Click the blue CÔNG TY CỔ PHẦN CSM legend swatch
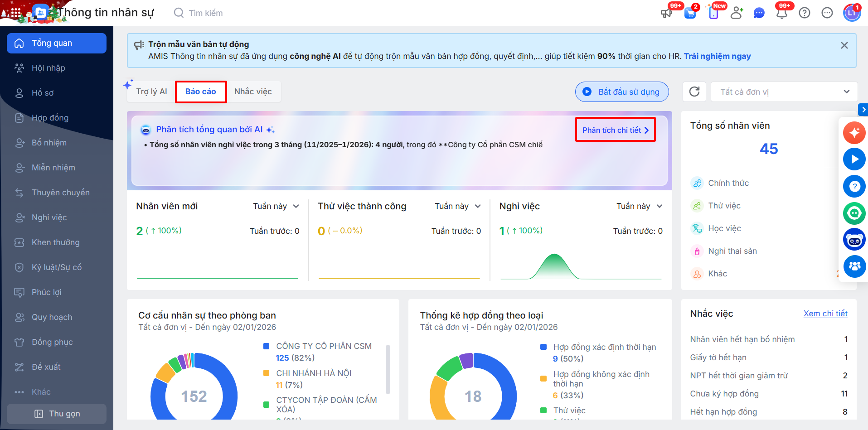This screenshot has height=430, width=868. (x=267, y=346)
